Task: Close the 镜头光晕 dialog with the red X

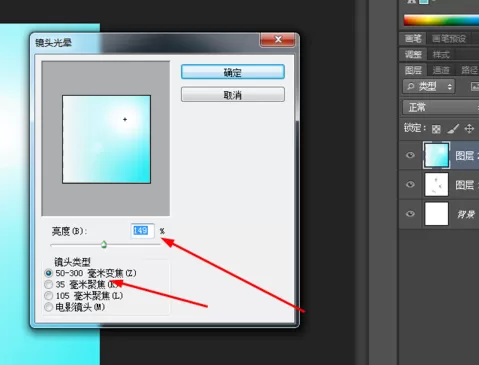Action: pos(277,40)
